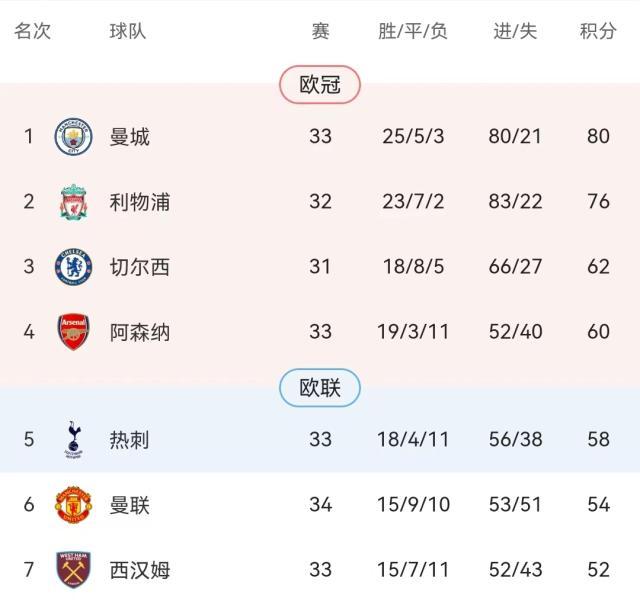The height and width of the screenshot is (611, 640).
Task: Open team name 利物浦
Action: point(140,202)
